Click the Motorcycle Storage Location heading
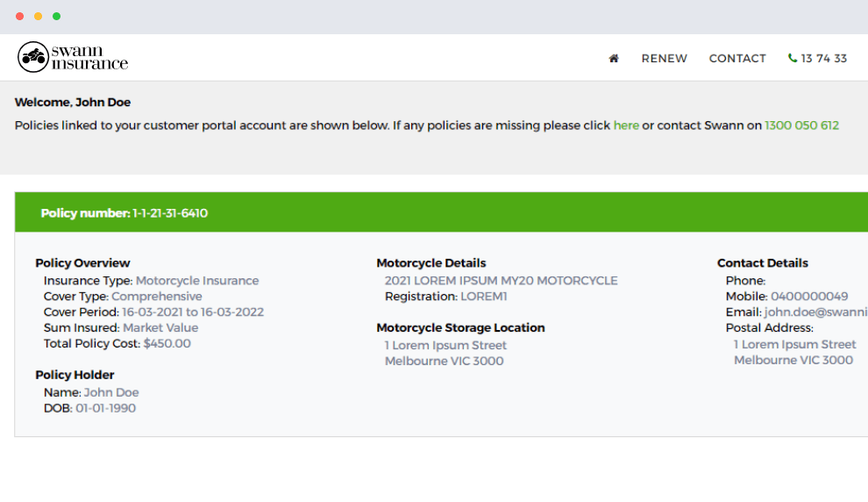This screenshot has height=502, width=868. (460, 327)
